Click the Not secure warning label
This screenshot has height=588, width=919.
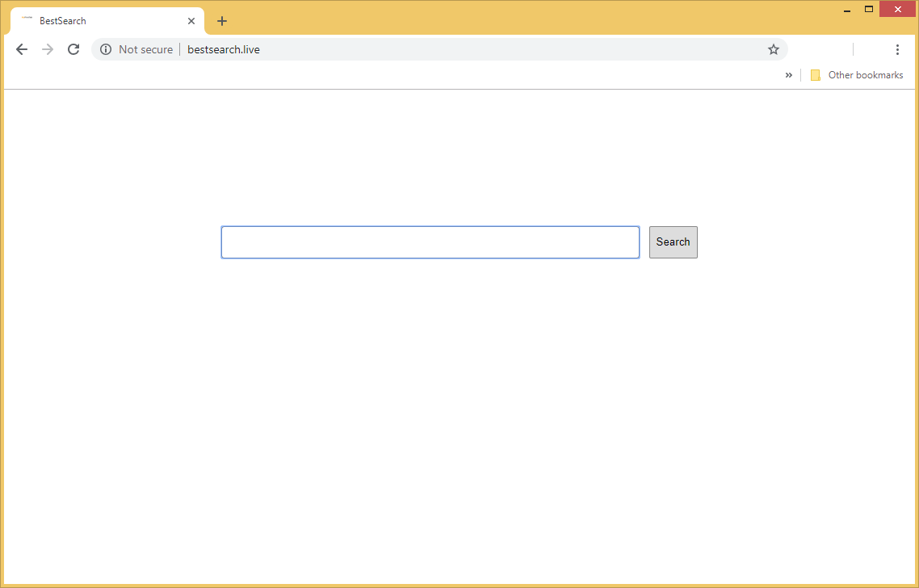pyautogui.click(x=145, y=49)
